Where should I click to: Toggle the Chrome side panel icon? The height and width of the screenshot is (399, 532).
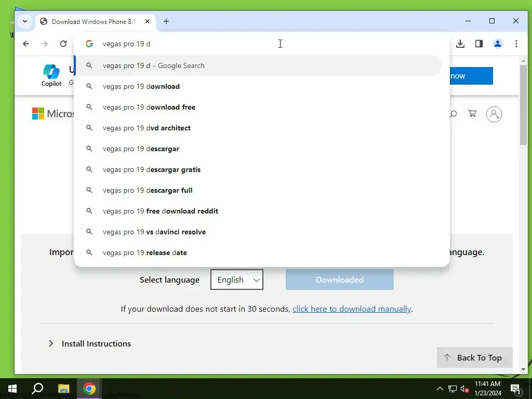(478, 44)
